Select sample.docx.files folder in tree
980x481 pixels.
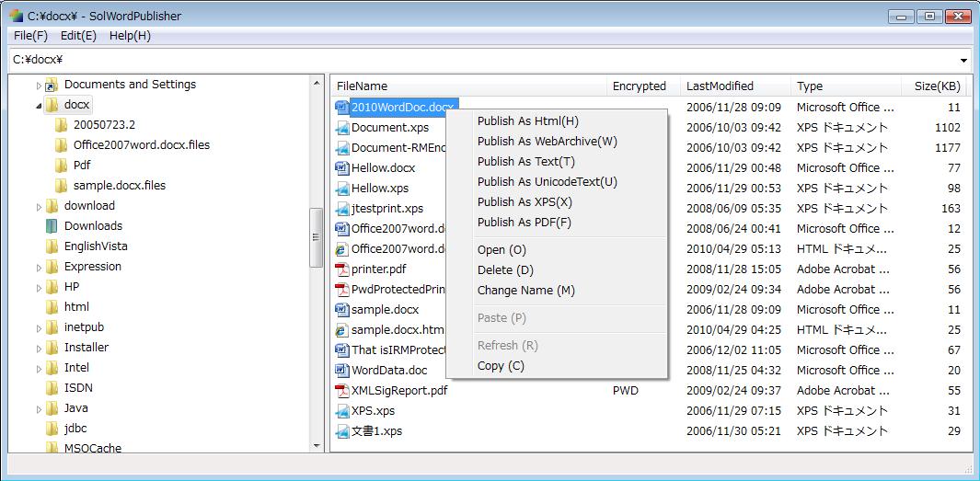[120, 186]
